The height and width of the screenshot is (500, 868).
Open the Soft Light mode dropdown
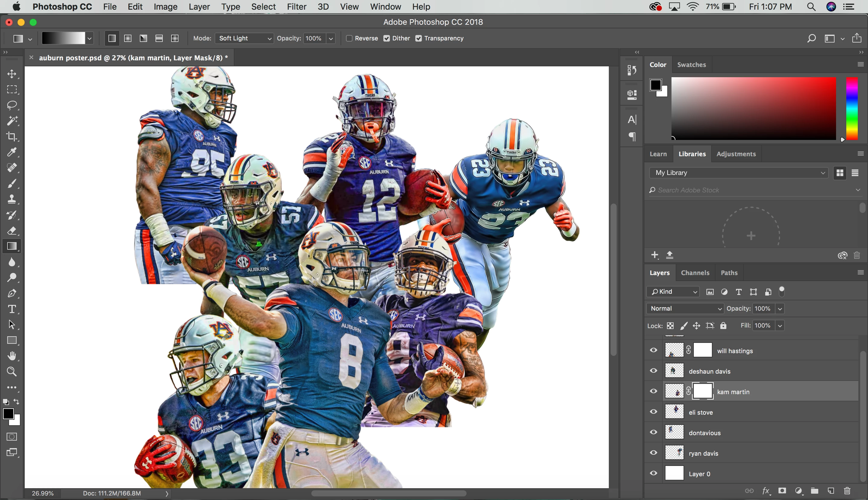(244, 39)
